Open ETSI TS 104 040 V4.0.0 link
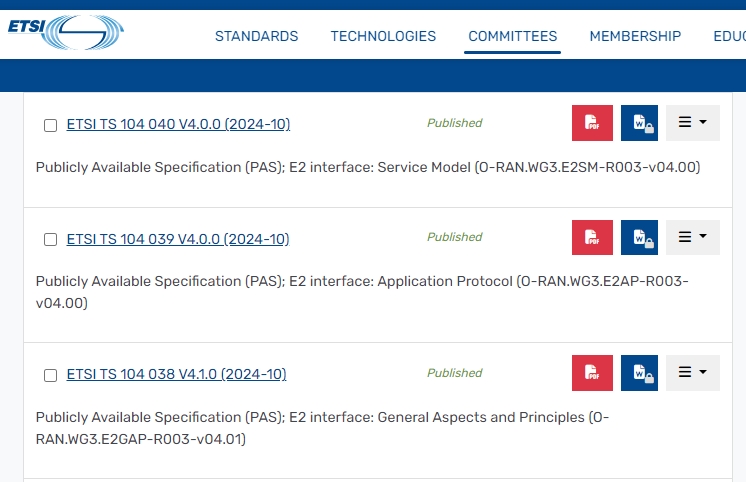Screen dimensions: 746x482 tap(178, 125)
